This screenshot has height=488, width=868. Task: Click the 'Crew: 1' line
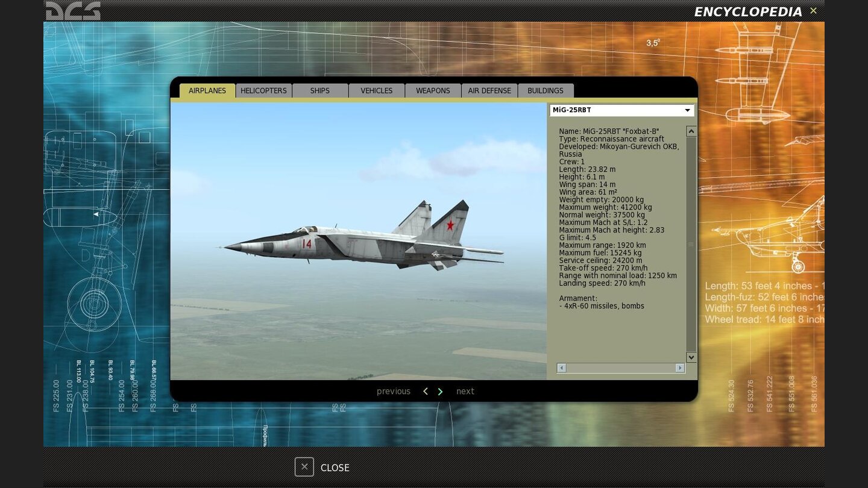click(571, 162)
